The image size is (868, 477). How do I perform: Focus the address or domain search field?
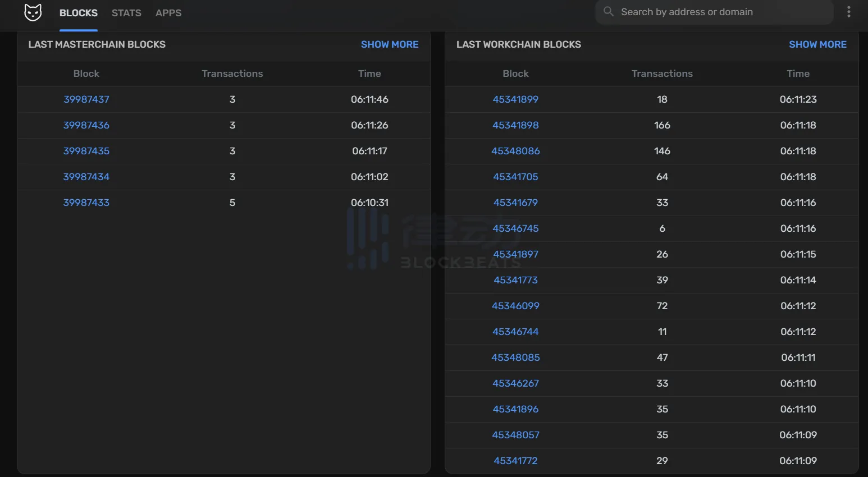pos(719,12)
